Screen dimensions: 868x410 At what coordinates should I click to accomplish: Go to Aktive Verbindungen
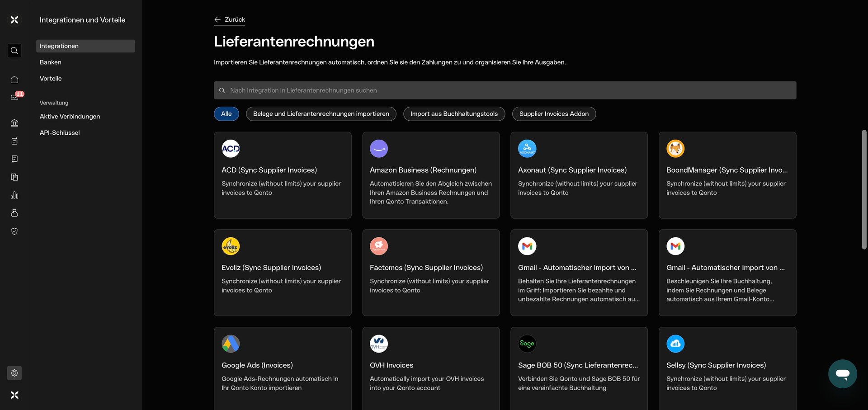coord(70,117)
